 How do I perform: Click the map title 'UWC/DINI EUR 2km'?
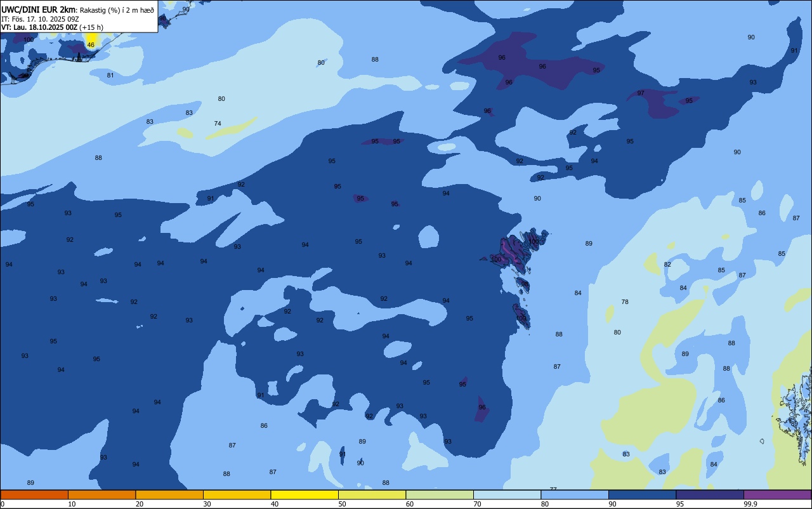pyautogui.click(x=39, y=10)
